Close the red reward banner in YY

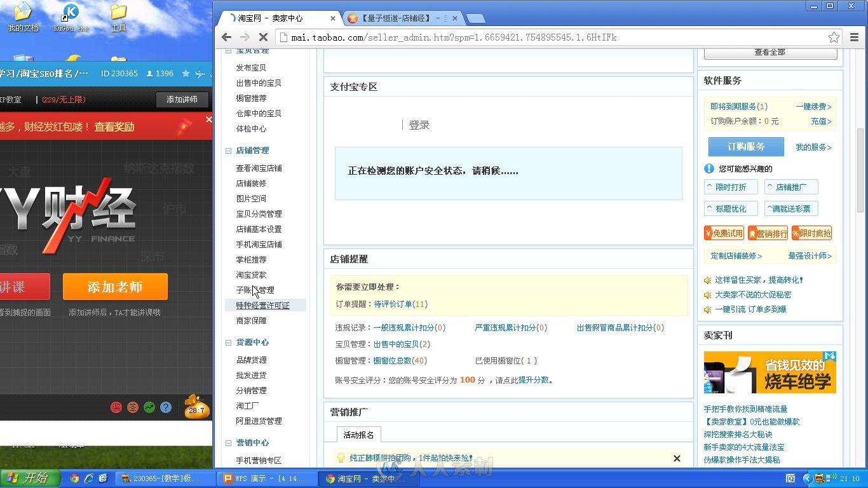coord(208,119)
